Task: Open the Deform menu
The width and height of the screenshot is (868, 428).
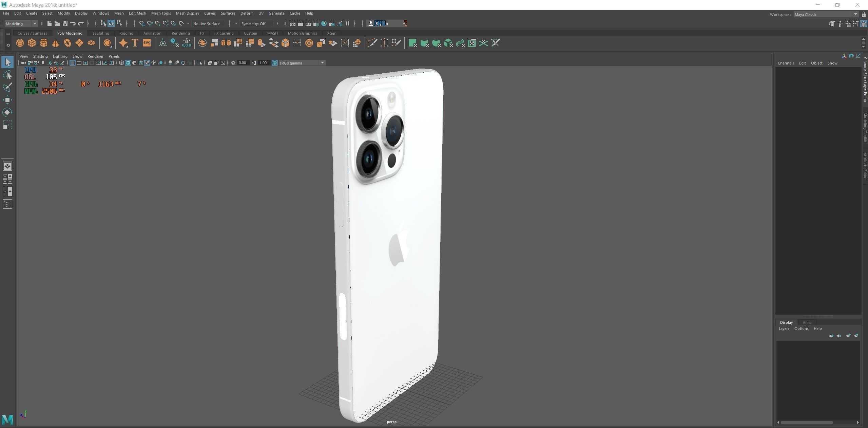Action: pyautogui.click(x=247, y=13)
